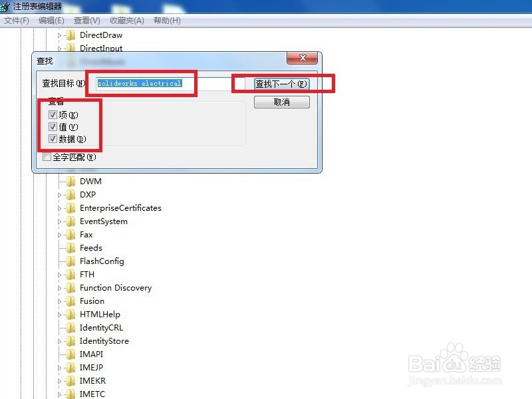
Task: Select the IdentityCRL tree entry
Action: coord(101,328)
